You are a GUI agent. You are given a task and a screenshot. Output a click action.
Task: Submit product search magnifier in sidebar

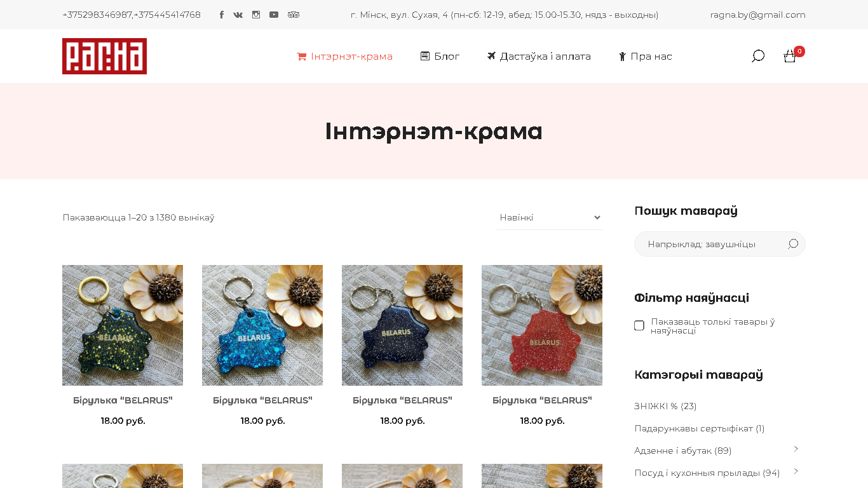point(793,244)
